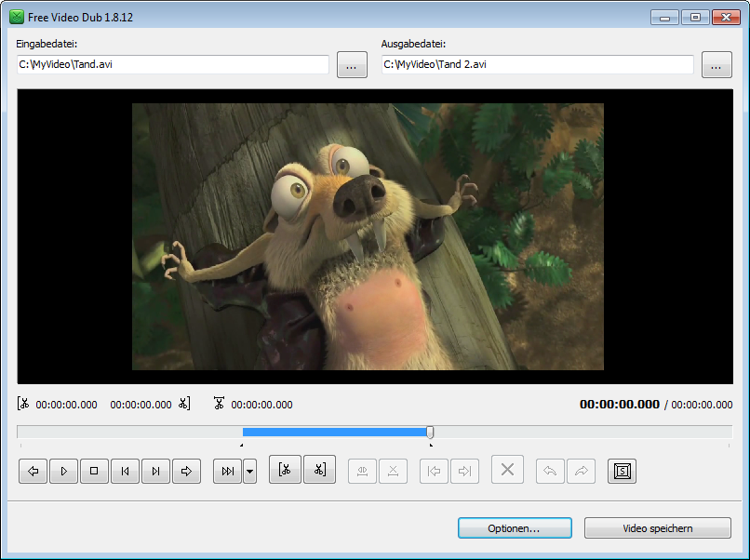Click the fast-forward to next keyframe button

click(227, 472)
